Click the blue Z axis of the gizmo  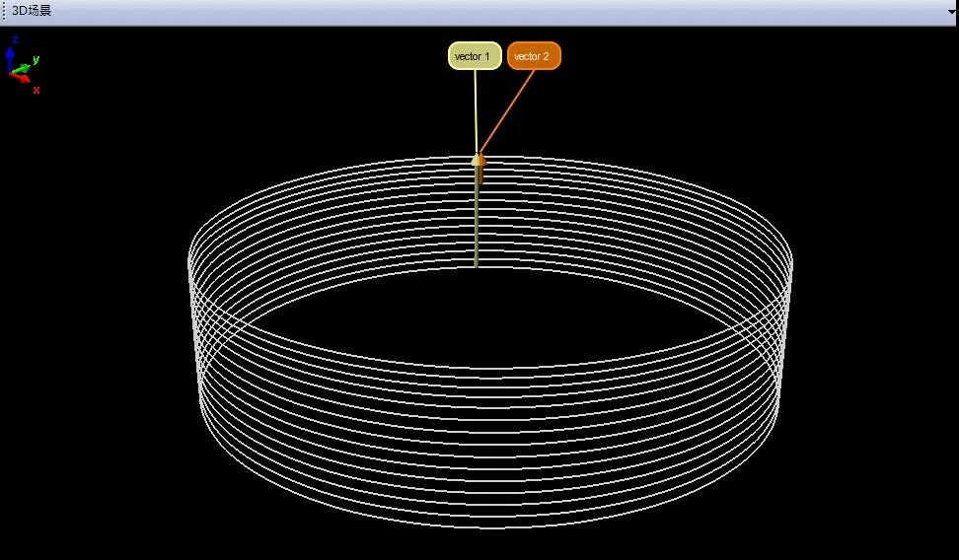(x=11, y=54)
